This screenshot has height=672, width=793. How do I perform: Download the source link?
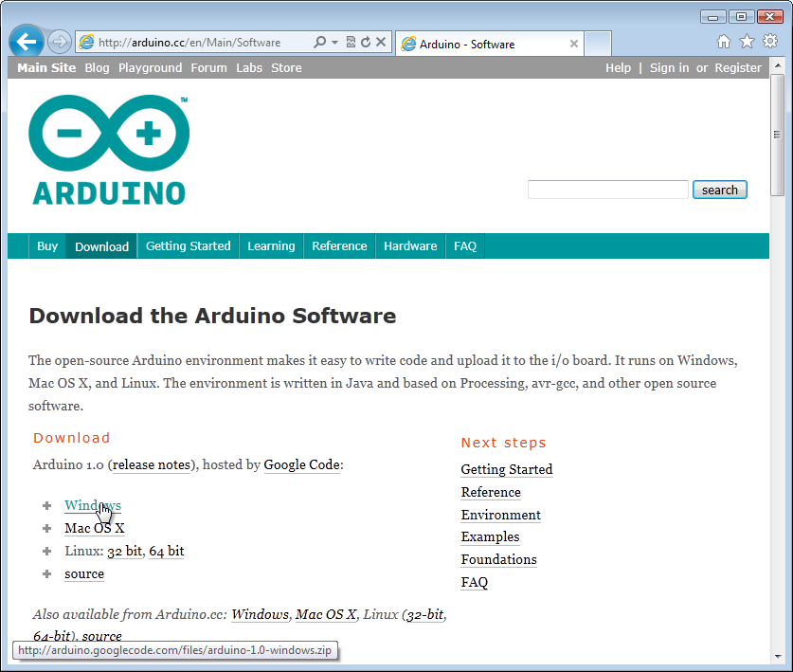pyautogui.click(x=84, y=573)
